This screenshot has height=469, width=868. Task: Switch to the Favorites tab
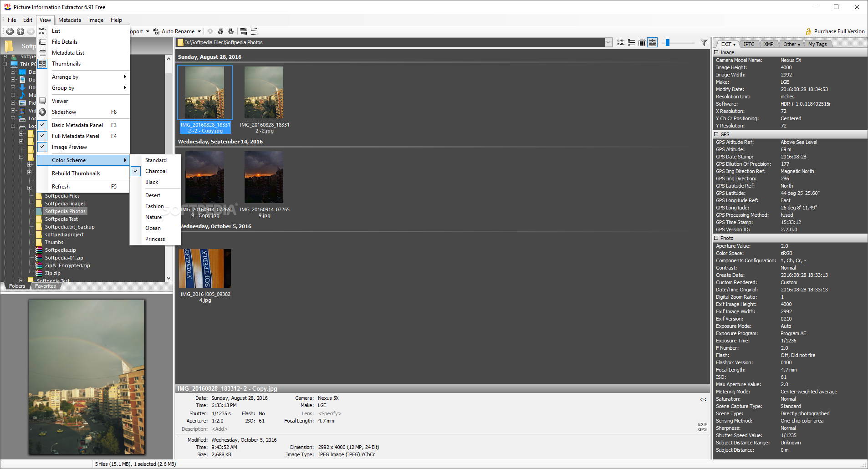coord(46,286)
